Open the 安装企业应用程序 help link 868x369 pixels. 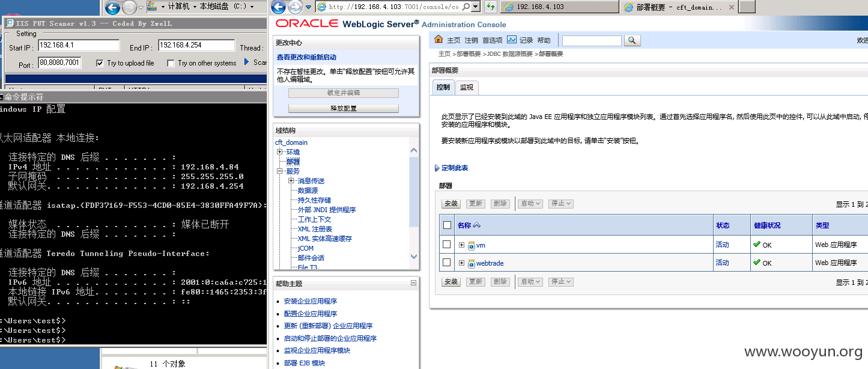311,302
